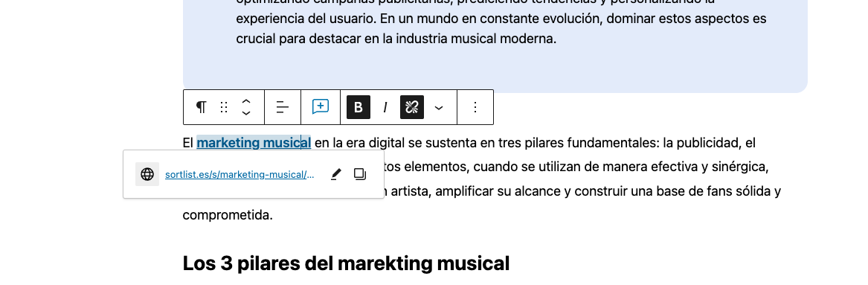The image size is (868, 285).
Task: Open the sortlist.es/s/marketing-musical link
Action: (x=239, y=174)
